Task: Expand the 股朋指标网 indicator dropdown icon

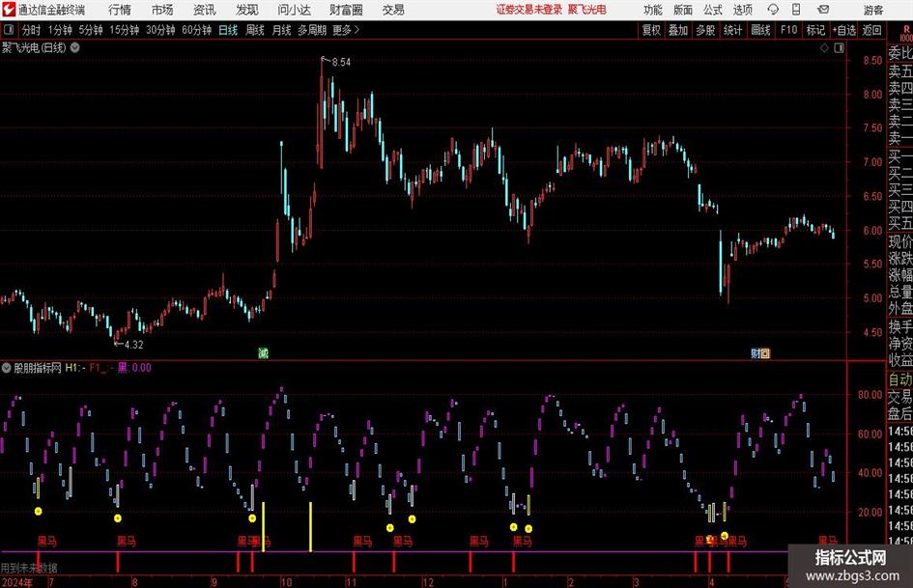Action: tap(7, 367)
